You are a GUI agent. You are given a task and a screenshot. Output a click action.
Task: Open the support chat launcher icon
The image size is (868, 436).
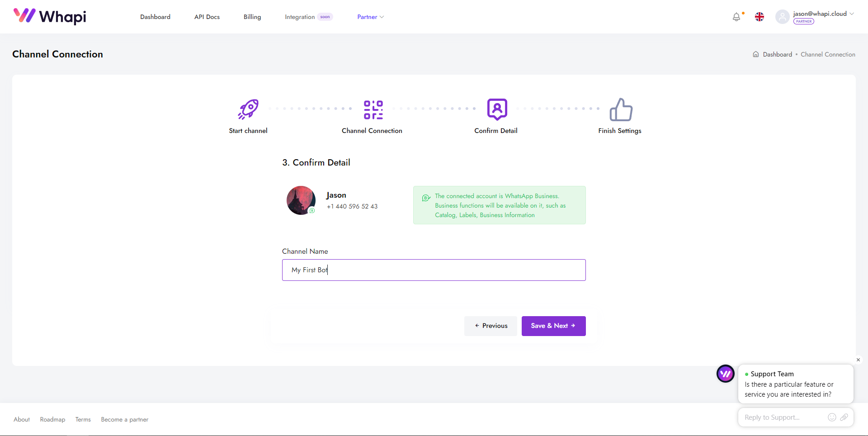pos(725,374)
